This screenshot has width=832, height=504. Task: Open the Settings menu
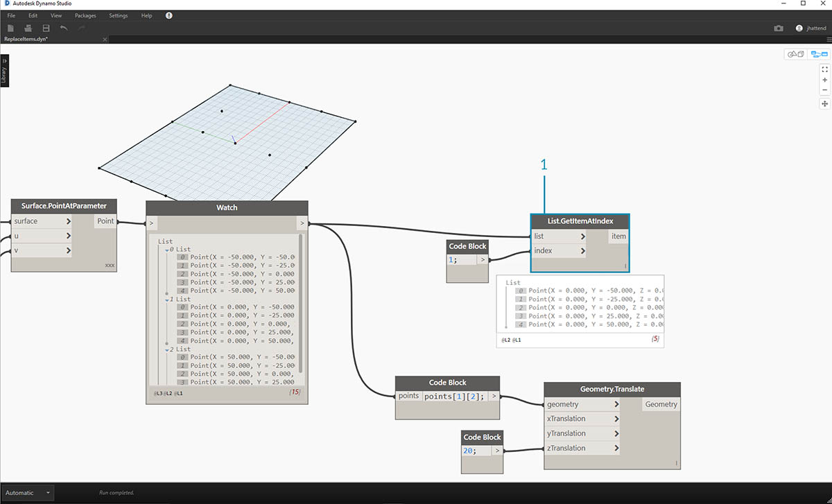coord(118,15)
